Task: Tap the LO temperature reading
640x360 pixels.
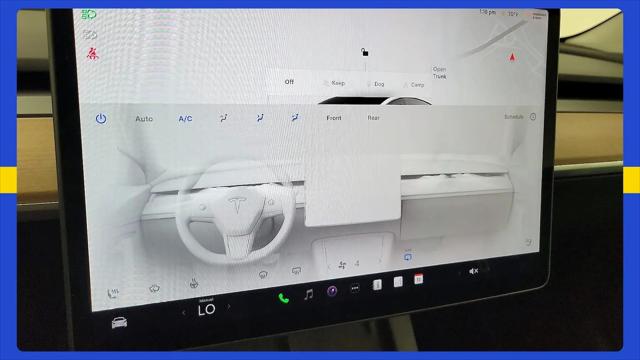Action: tap(207, 310)
